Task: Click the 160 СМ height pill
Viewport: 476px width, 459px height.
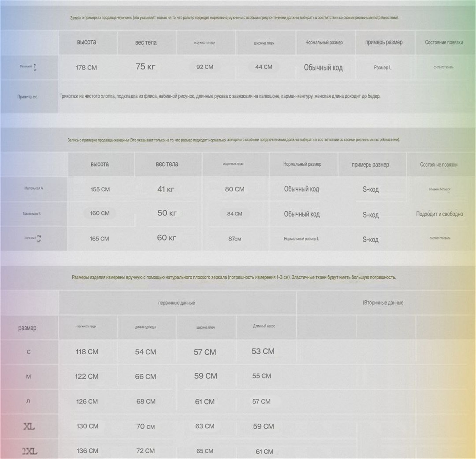Action: 100,213
